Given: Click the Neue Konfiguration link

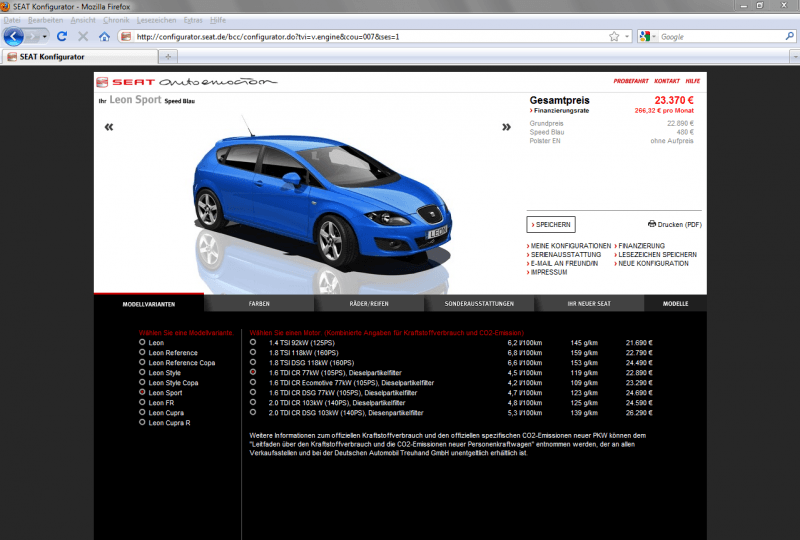Looking at the screenshot, I should pyautogui.click(x=652, y=264).
